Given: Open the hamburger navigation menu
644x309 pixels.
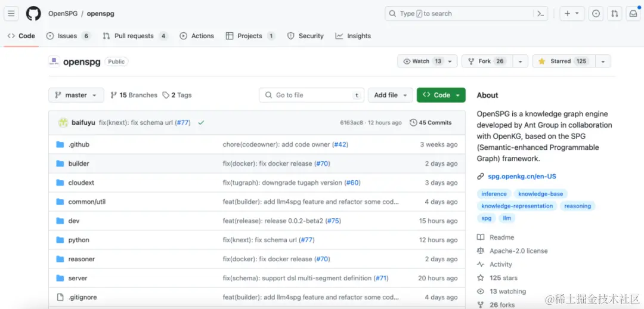Looking at the screenshot, I should click(11, 13).
